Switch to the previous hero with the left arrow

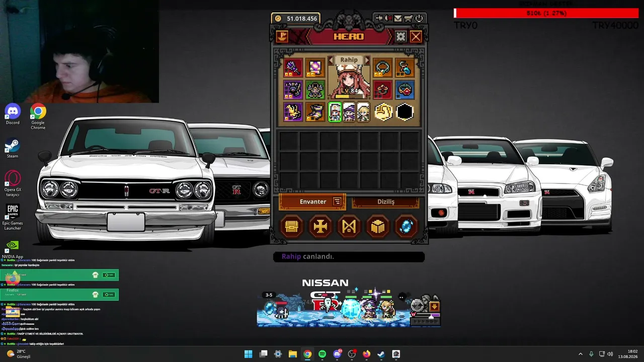coord(331,60)
